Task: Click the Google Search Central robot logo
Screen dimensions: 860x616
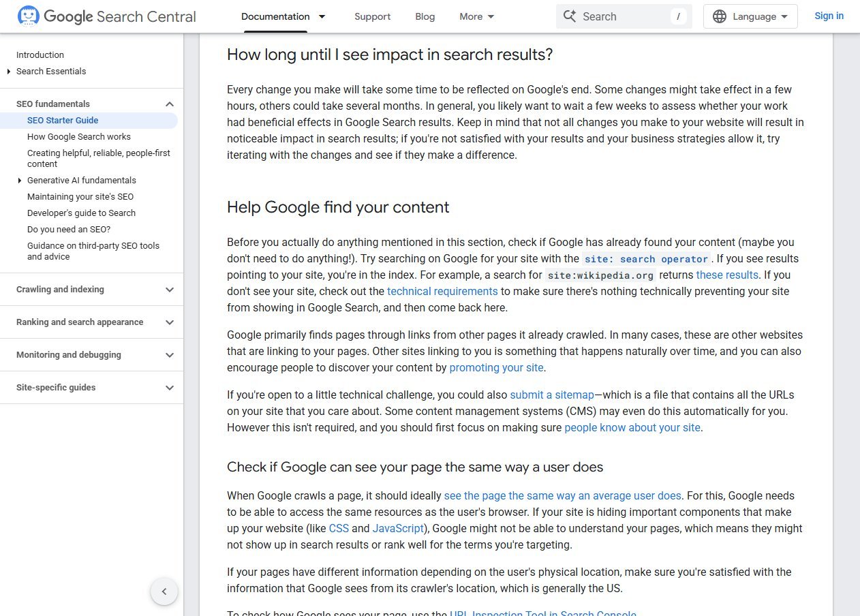Action: (x=29, y=16)
